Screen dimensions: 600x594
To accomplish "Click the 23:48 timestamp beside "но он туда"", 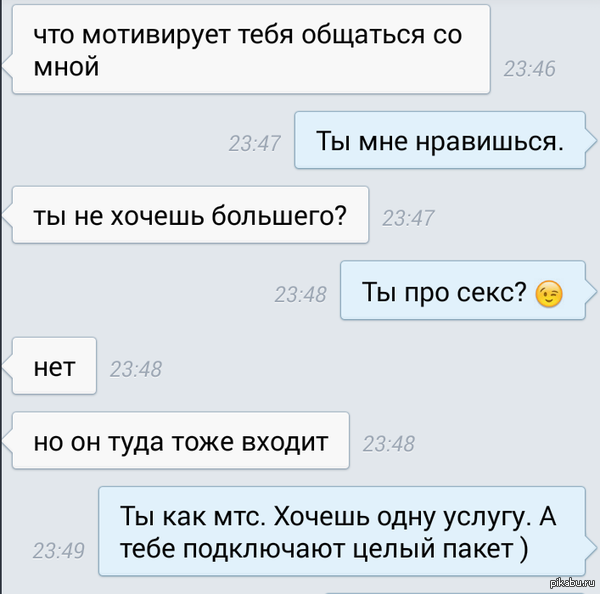I will point(388,444).
